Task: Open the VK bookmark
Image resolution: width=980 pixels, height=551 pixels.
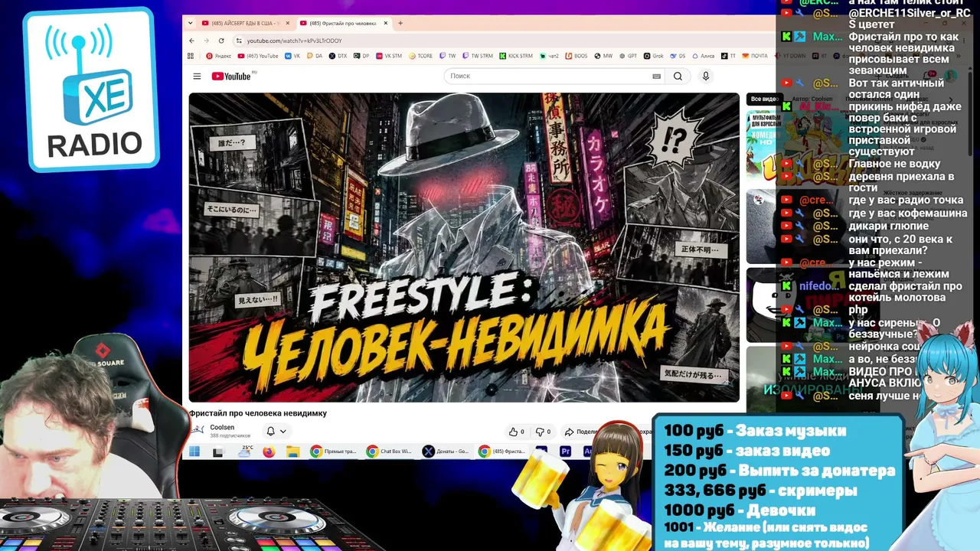Action: point(292,56)
